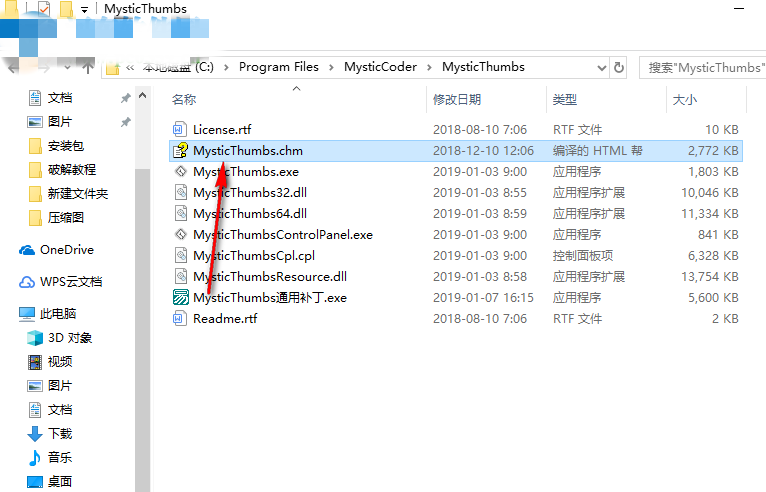Select the MysticThumbs通用补丁.exe patch icon

(x=181, y=298)
